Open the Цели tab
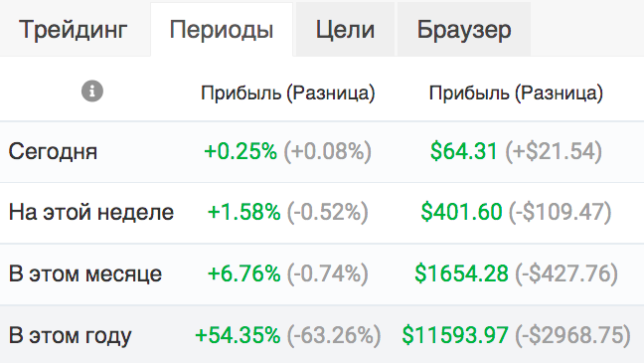This screenshot has width=644, height=363. [345, 30]
